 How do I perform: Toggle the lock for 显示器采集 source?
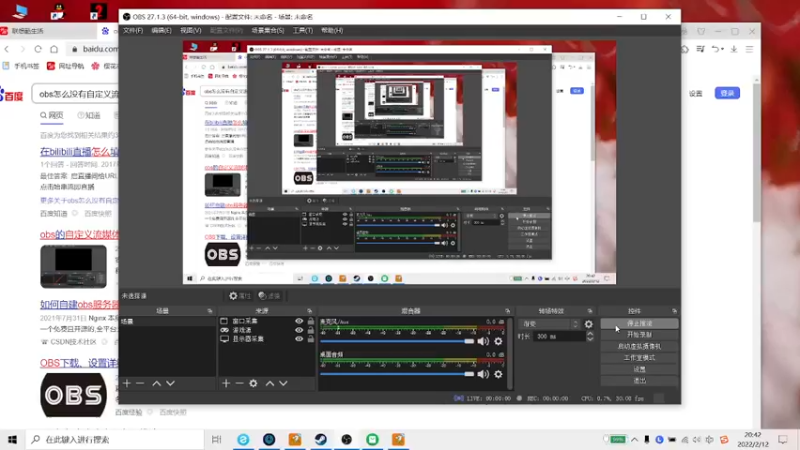click(x=310, y=339)
